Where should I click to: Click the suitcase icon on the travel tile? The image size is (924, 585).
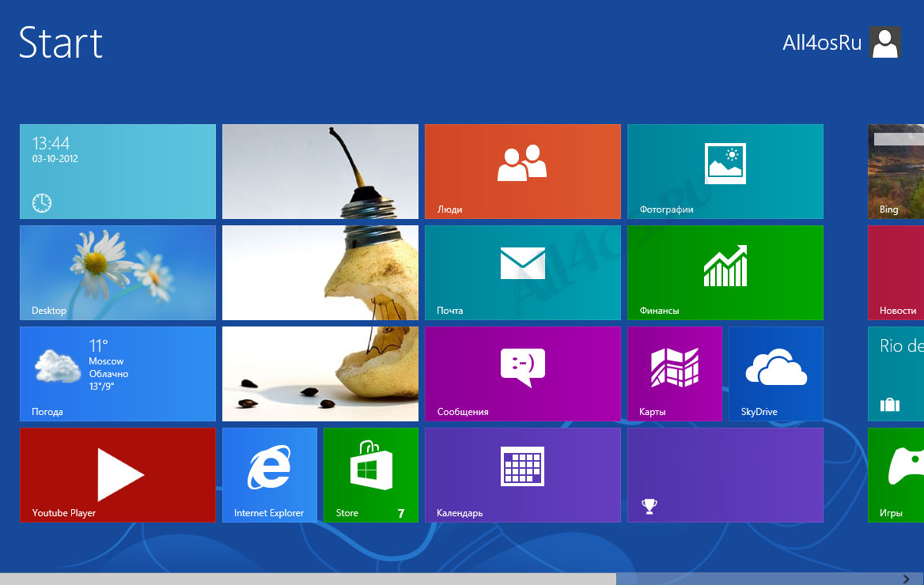[890, 405]
